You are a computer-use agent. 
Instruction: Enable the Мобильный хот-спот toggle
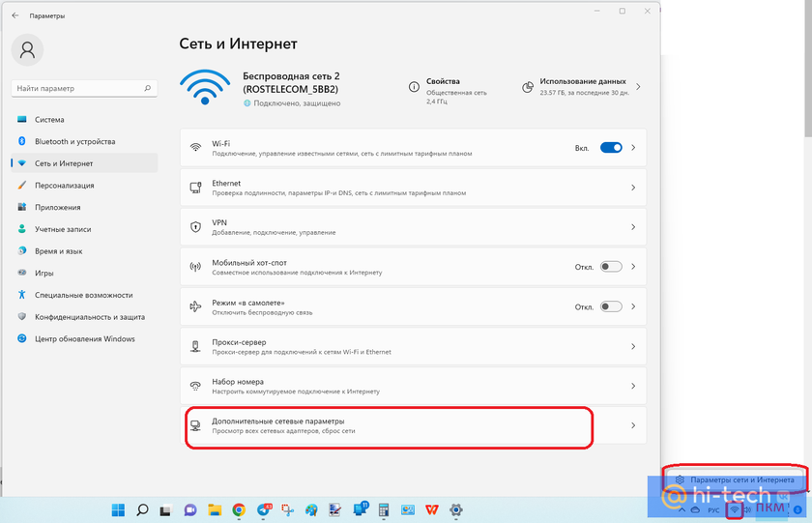tap(611, 267)
